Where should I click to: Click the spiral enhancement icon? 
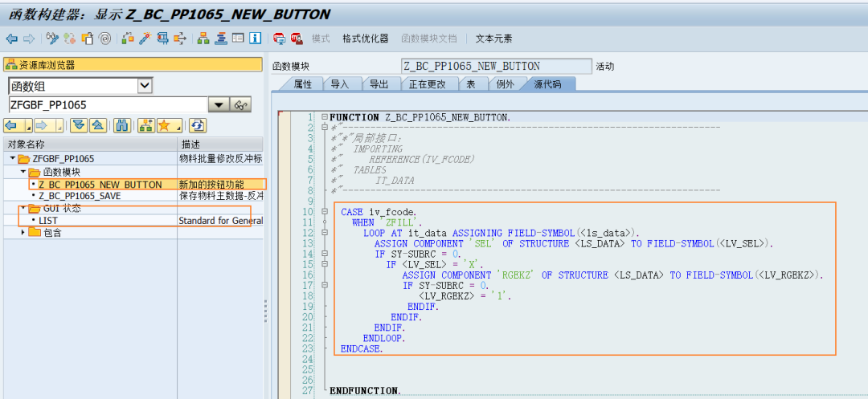(104, 38)
